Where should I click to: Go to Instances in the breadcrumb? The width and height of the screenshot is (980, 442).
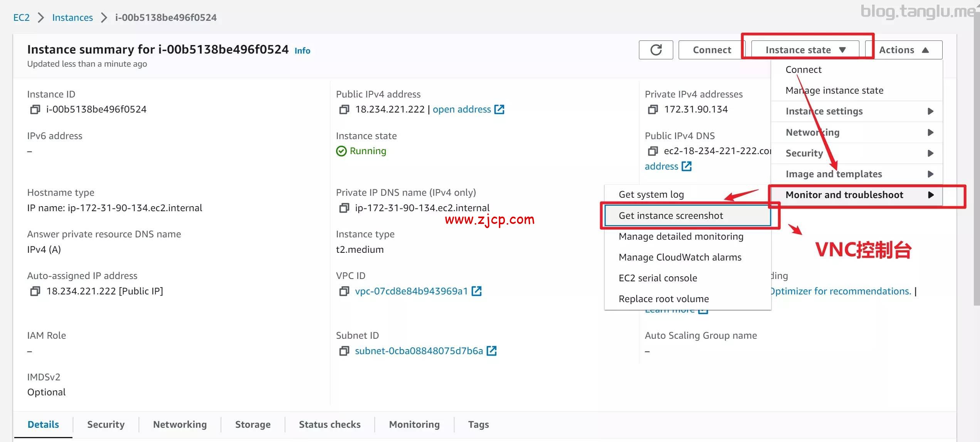(x=72, y=17)
